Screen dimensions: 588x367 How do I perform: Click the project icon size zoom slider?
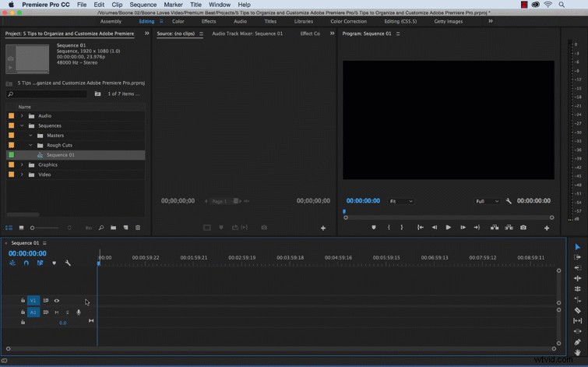click(45, 228)
